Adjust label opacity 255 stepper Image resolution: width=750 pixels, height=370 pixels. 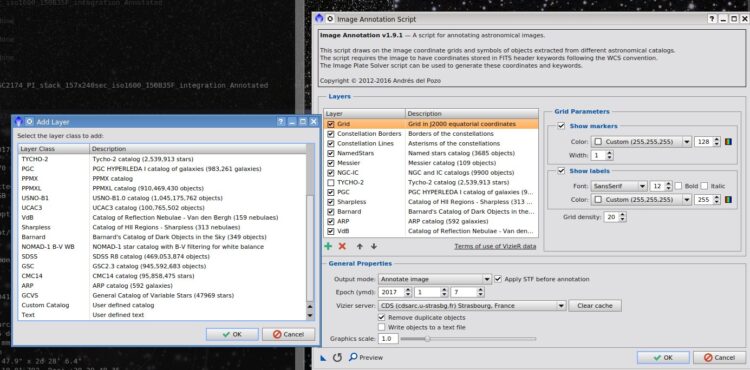[716, 200]
